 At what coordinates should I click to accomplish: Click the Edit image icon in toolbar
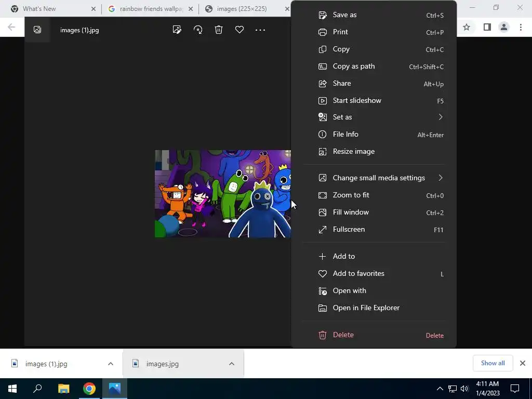[x=177, y=30]
